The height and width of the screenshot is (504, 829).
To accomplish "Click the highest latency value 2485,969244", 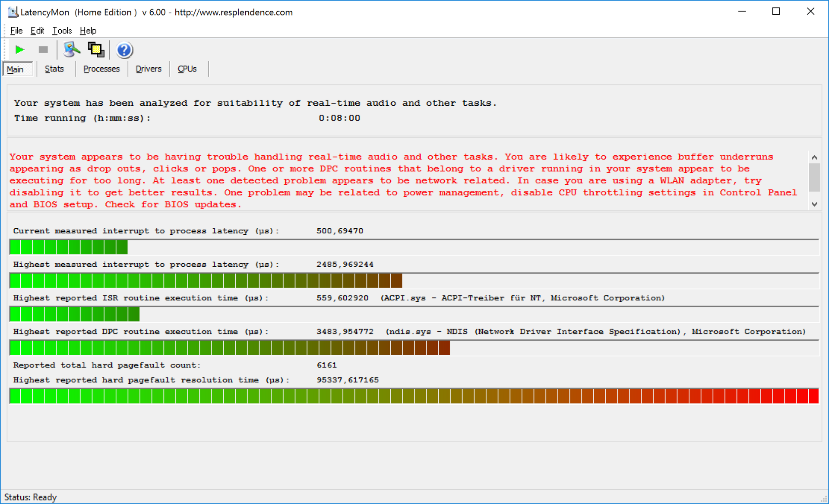I will pyautogui.click(x=345, y=265).
